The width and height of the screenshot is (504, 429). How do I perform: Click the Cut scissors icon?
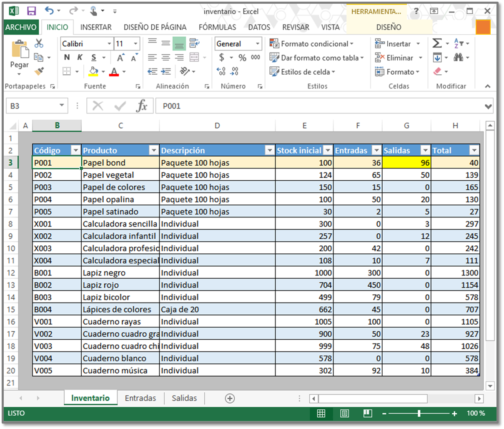[39, 43]
